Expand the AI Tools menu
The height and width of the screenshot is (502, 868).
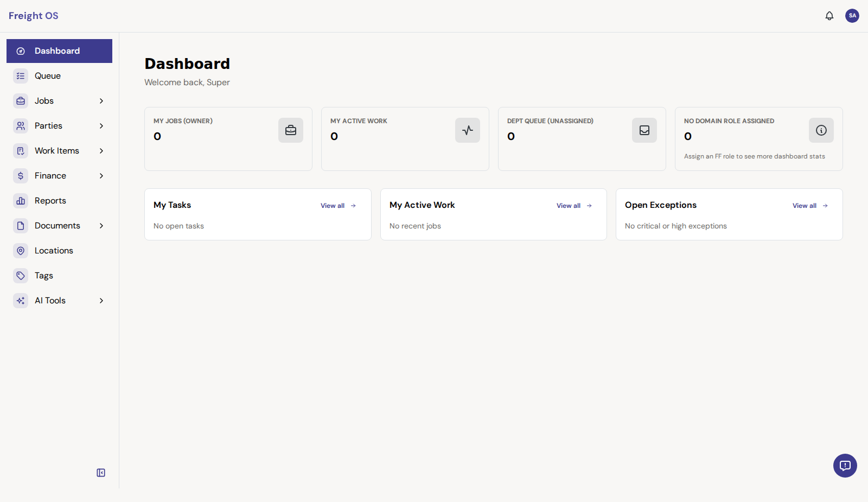[101, 300]
